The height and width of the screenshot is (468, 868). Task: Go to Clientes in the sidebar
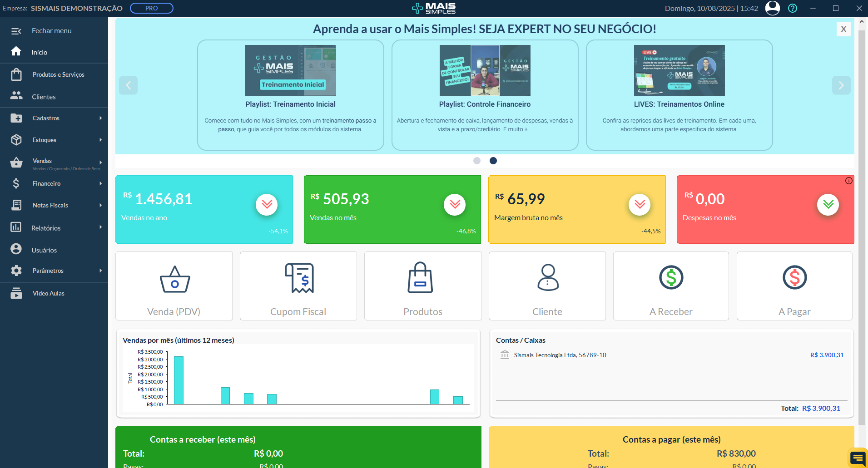coord(44,97)
